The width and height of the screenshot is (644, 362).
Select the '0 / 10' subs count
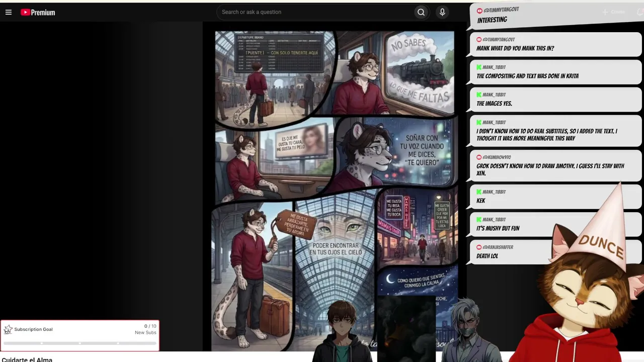click(150, 326)
